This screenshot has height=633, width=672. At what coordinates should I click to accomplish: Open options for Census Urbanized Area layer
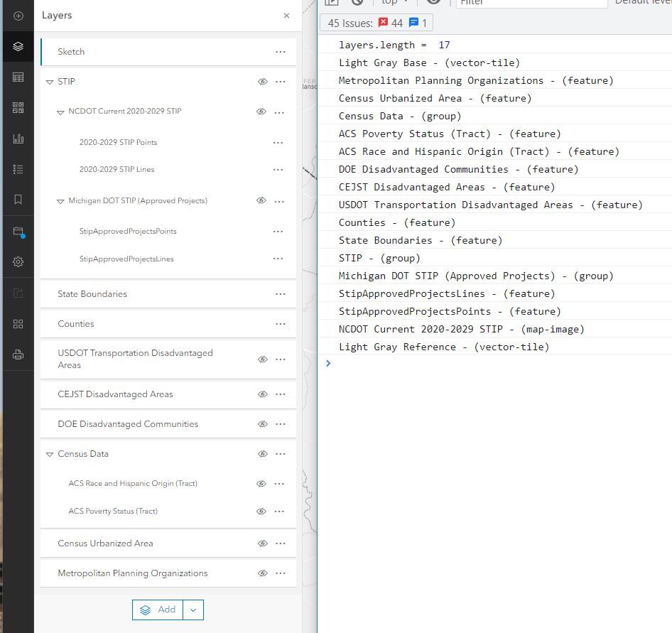[281, 543]
